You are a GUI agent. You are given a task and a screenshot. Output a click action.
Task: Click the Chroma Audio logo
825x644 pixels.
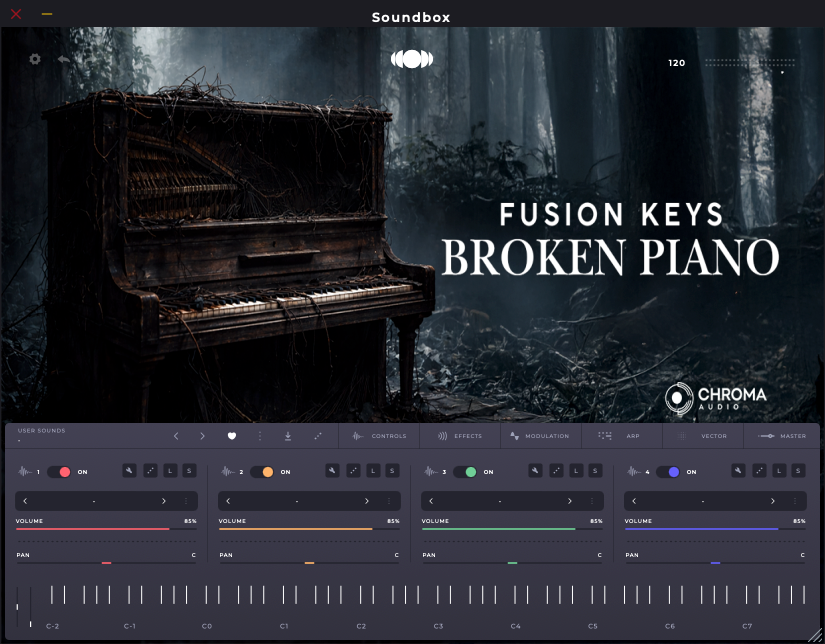(x=717, y=396)
